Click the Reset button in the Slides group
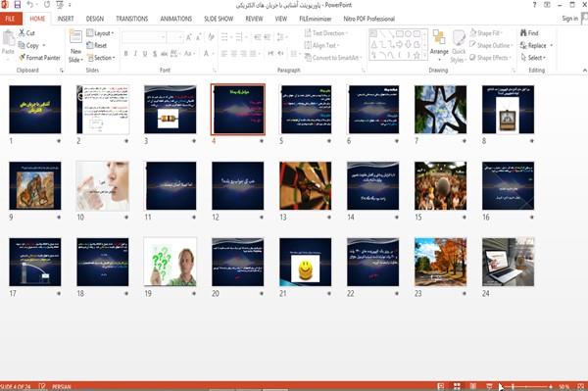This screenshot has height=391, width=588. tap(97, 45)
